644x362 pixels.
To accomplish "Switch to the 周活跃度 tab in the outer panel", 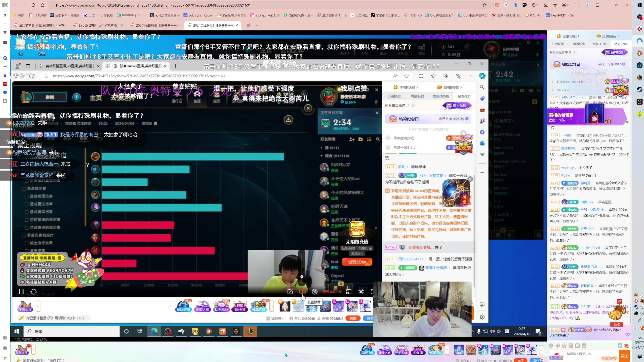I will point(579,44).
